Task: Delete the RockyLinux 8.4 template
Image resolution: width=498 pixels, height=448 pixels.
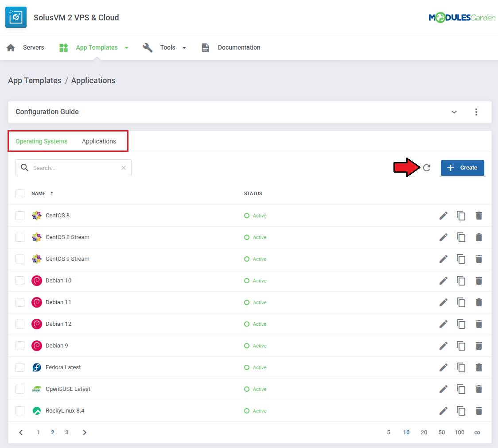Action: coord(479,411)
